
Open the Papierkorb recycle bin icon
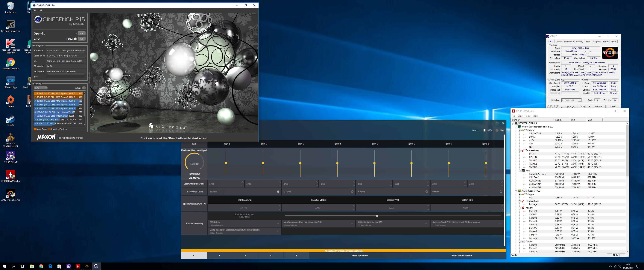[10, 7]
